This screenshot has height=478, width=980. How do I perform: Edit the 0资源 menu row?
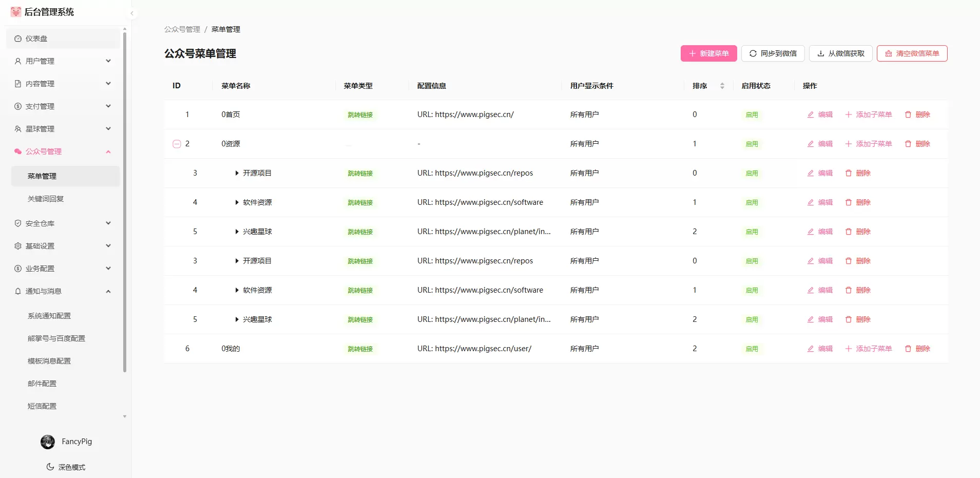click(x=820, y=144)
